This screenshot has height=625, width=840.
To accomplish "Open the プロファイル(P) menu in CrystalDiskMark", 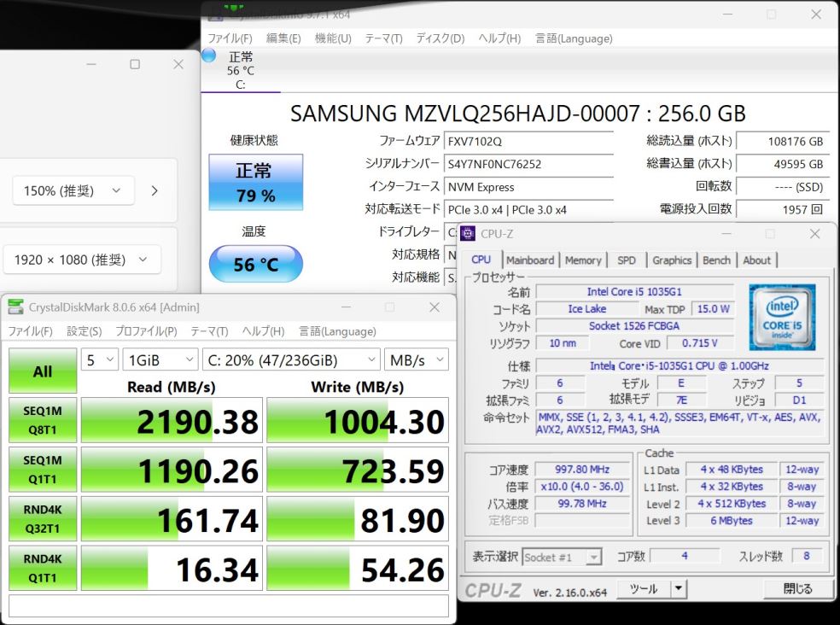I will 146,331.
